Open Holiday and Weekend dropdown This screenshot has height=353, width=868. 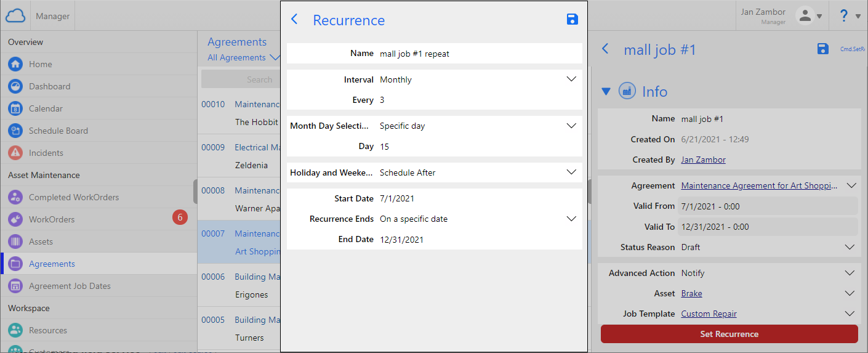click(x=571, y=172)
